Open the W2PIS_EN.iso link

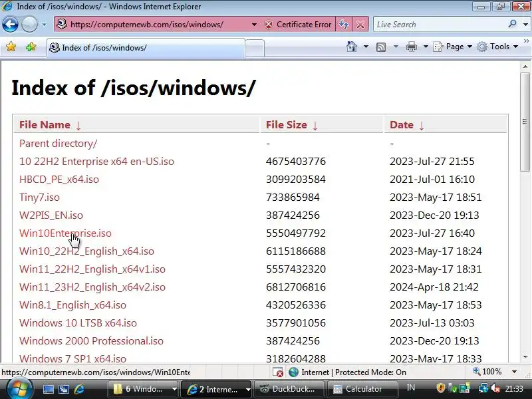point(51,215)
